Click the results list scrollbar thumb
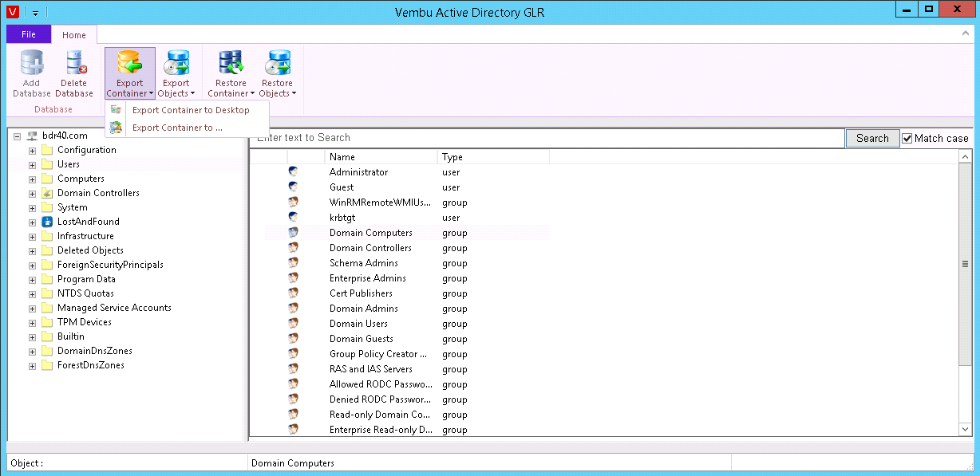The image size is (980, 476). pos(966,263)
